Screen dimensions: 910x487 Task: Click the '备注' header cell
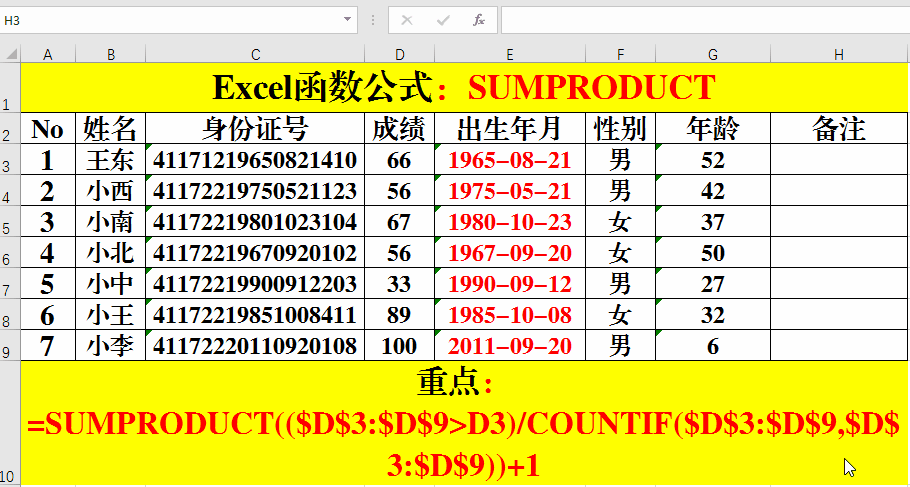(839, 128)
